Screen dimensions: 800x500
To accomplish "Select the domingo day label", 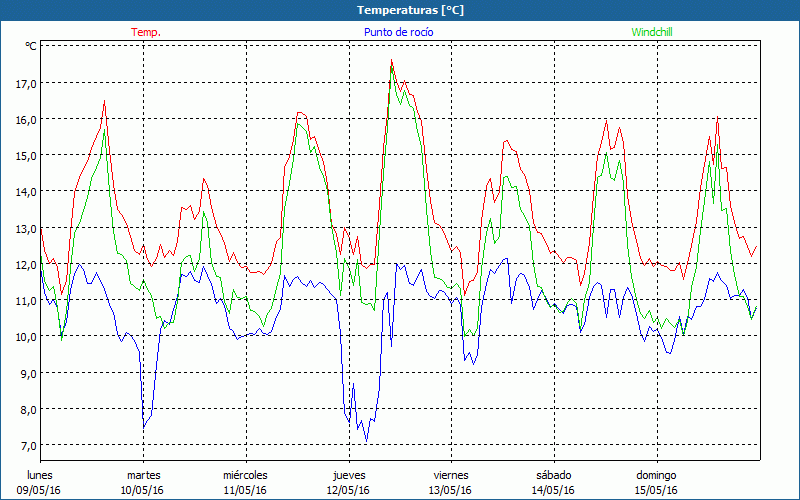I will (x=656, y=474).
